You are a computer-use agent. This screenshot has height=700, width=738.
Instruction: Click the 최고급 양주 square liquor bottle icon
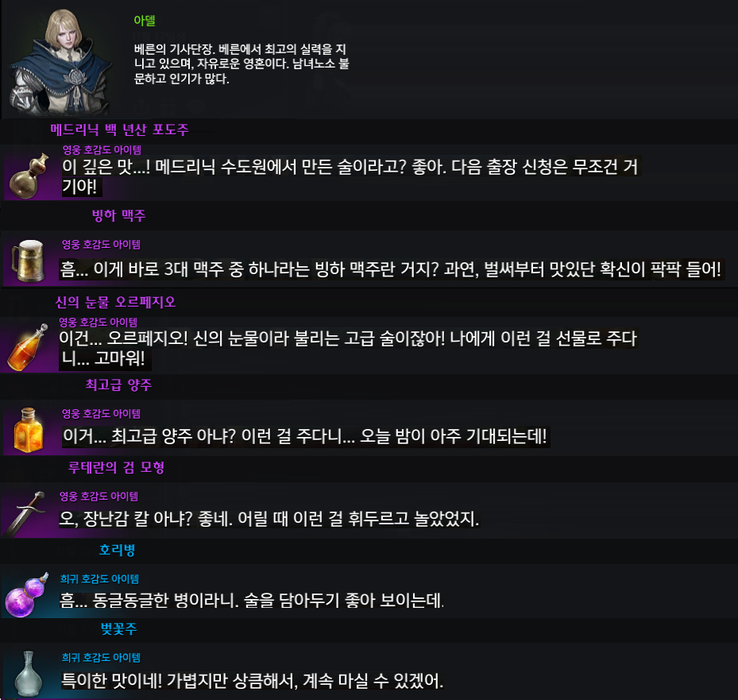point(29,430)
